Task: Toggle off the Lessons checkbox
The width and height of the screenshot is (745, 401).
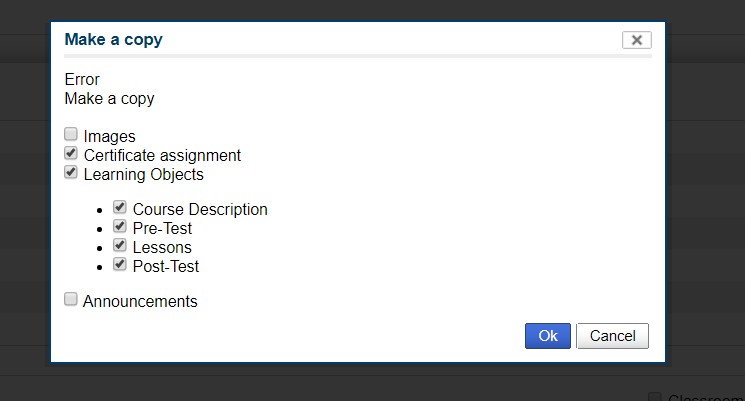Action: point(120,245)
